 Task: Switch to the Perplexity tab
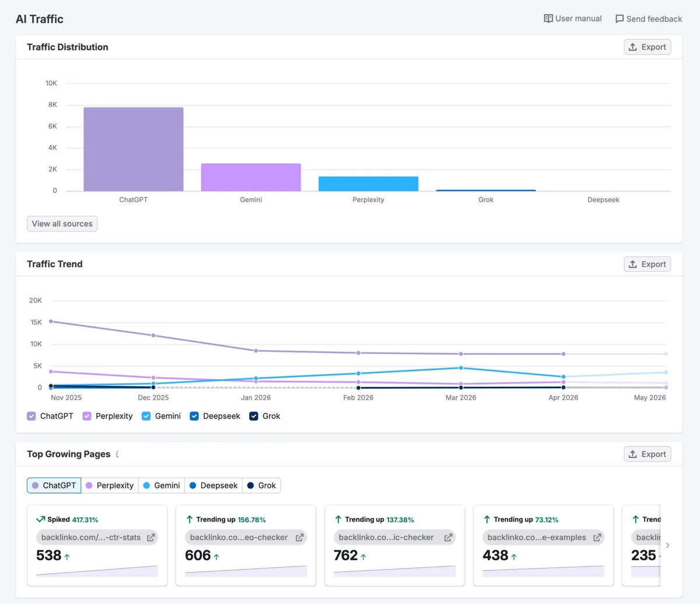(x=110, y=486)
